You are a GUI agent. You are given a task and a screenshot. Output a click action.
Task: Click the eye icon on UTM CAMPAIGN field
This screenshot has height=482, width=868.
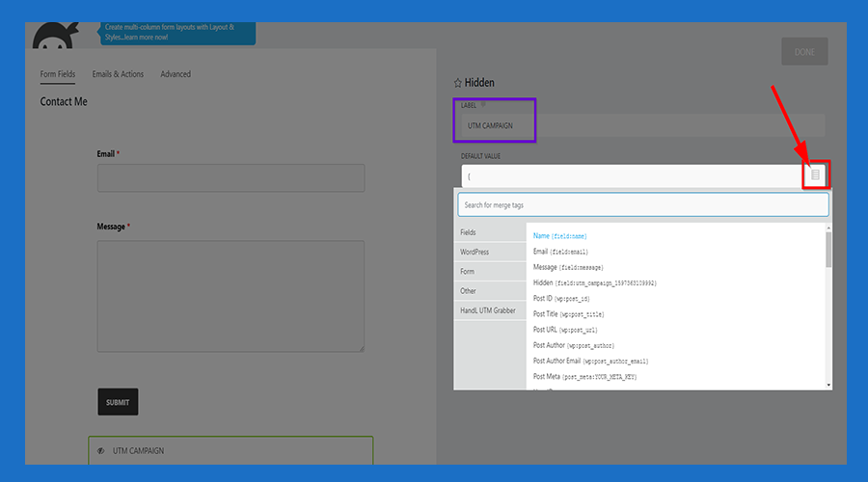[x=101, y=450]
